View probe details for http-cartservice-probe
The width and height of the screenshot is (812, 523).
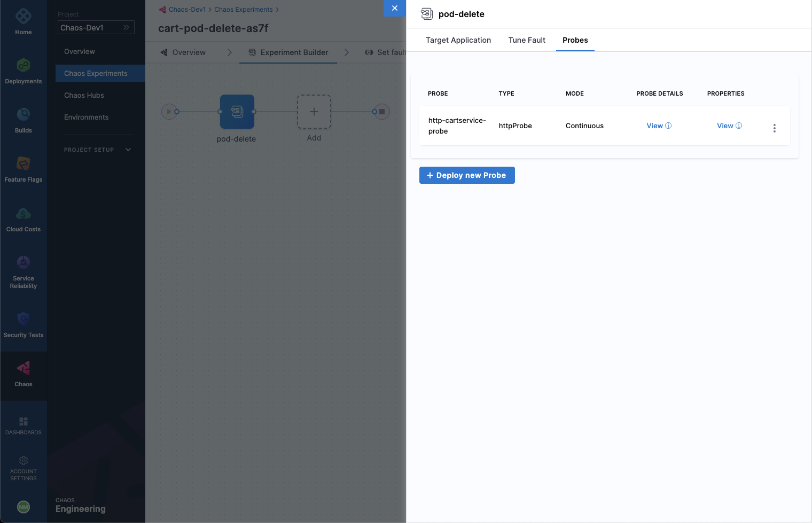tap(655, 126)
